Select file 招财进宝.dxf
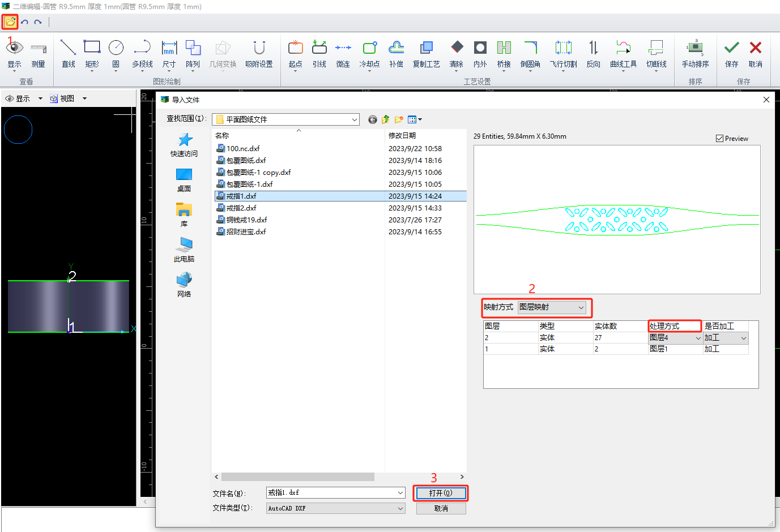This screenshot has width=780, height=532. (x=246, y=232)
